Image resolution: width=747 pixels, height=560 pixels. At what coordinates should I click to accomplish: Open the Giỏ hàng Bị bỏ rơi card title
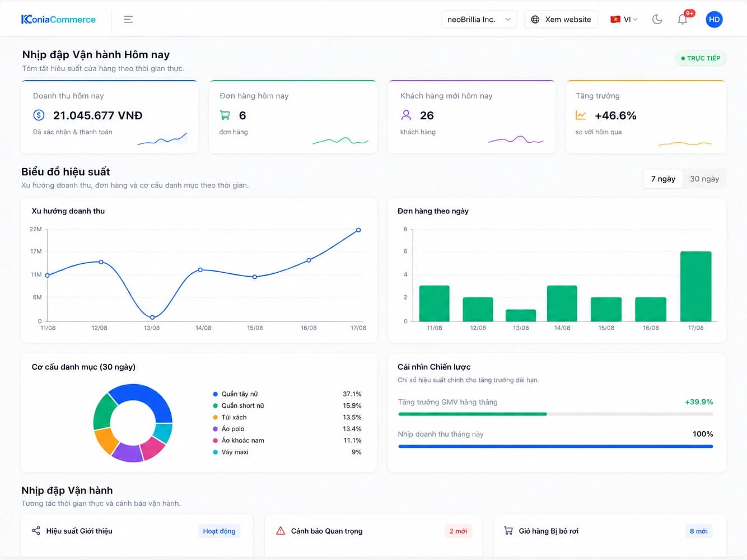click(x=548, y=531)
